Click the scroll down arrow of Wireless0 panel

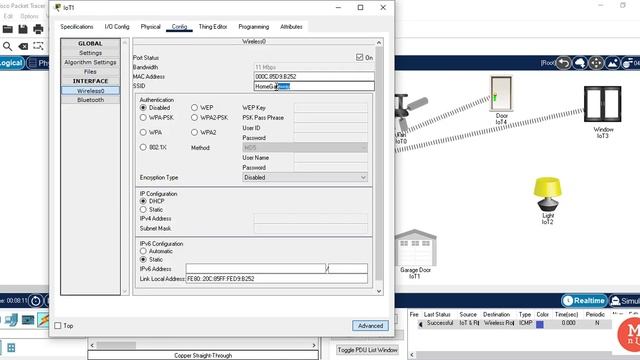pos(379,291)
